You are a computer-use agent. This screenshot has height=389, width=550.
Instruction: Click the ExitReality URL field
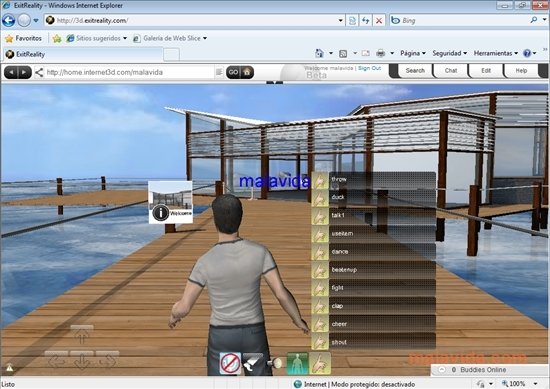click(x=130, y=72)
